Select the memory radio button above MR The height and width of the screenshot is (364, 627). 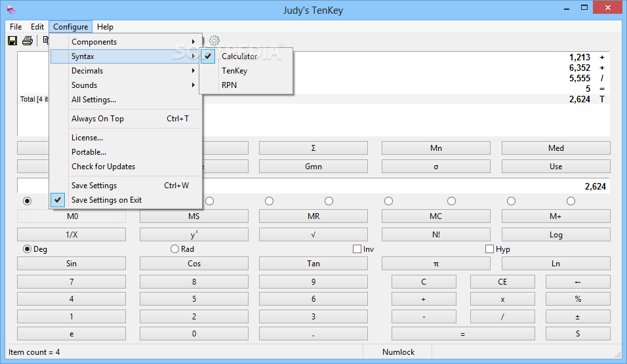pyautogui.click(x=329, y=201)
